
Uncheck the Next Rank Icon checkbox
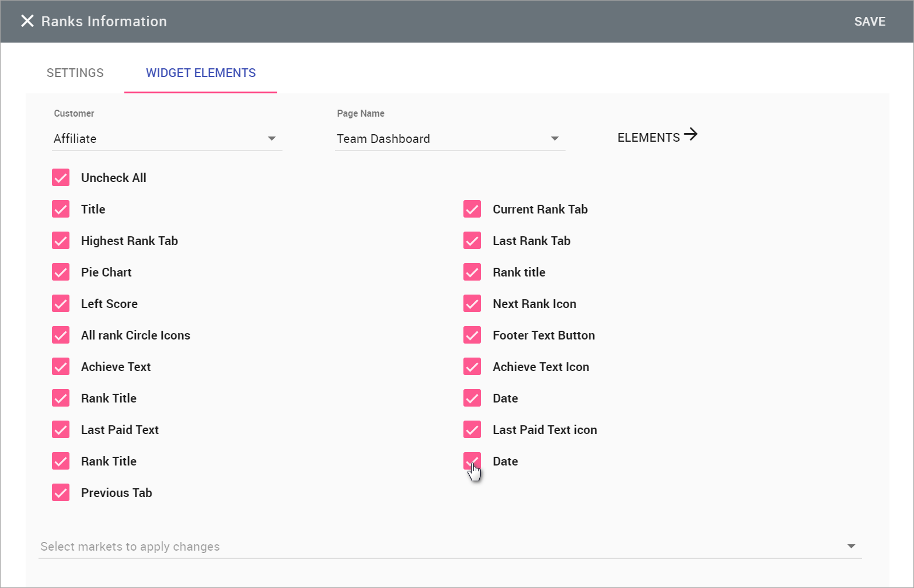click(472, 304)
